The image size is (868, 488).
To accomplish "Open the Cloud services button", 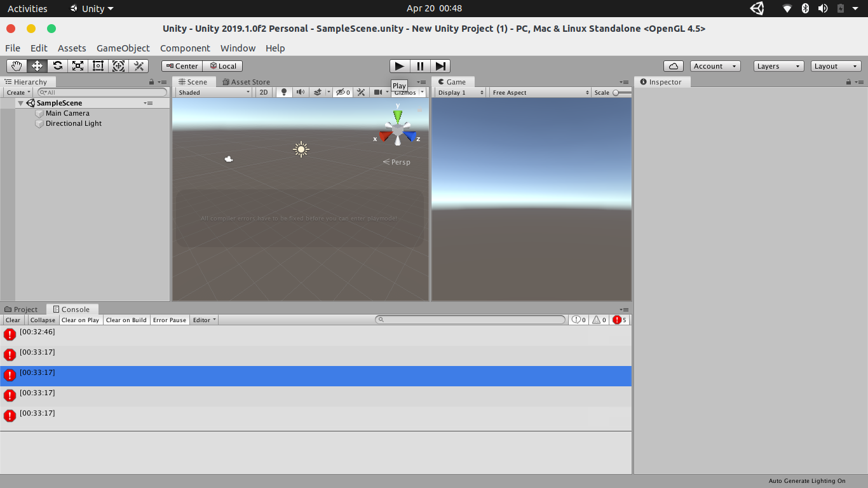I will click(x=674, y=66).
